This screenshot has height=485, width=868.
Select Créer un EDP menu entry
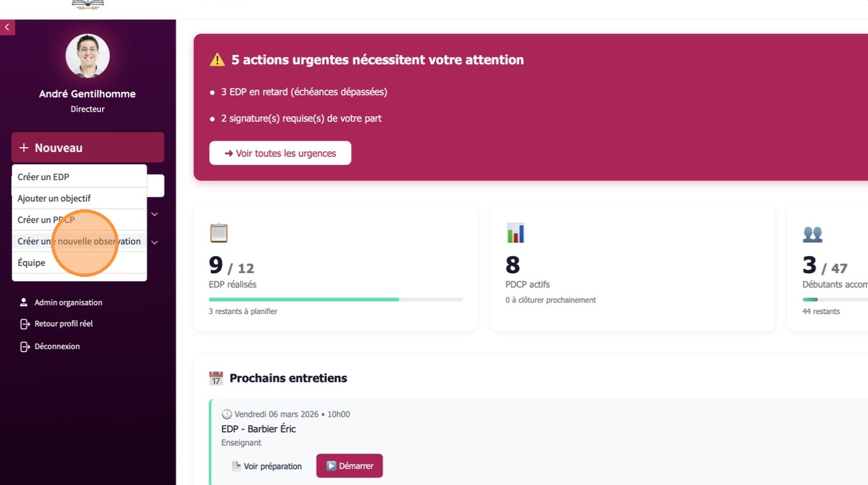coord(44,177)
